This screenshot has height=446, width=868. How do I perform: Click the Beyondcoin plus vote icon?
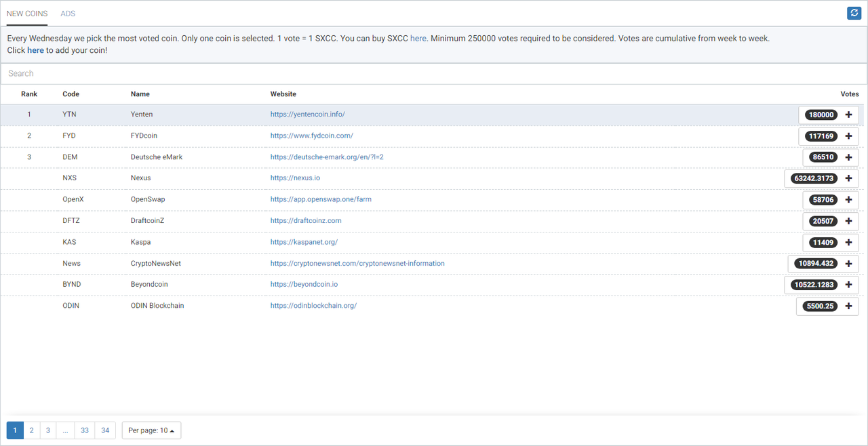tap(848, 285)
